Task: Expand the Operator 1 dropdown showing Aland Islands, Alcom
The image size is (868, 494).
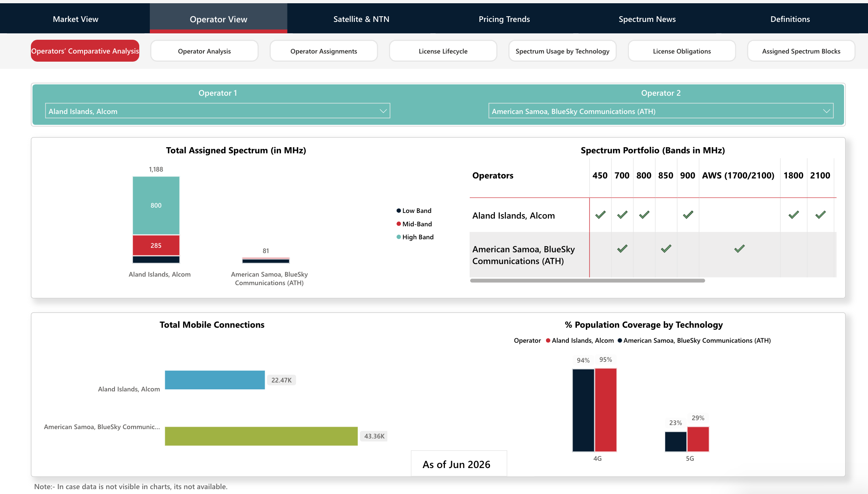Action: pyautogui.click(x=218, y=111)
